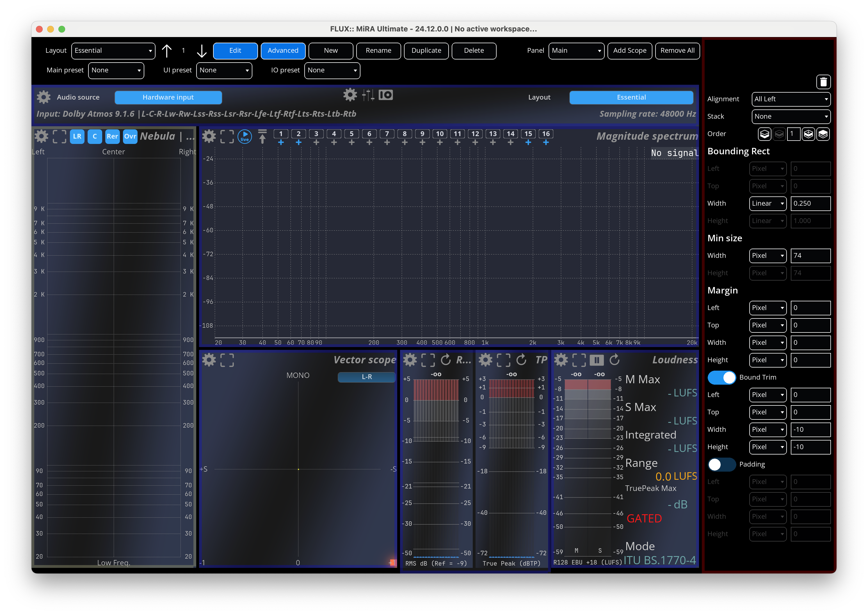Toggle spectrum channel 1 button

pyautogui.click(x=280, y=134)
